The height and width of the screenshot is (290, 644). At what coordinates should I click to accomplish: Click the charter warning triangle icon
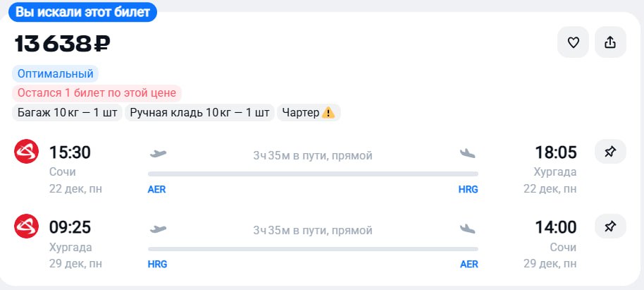pos(328,113)
